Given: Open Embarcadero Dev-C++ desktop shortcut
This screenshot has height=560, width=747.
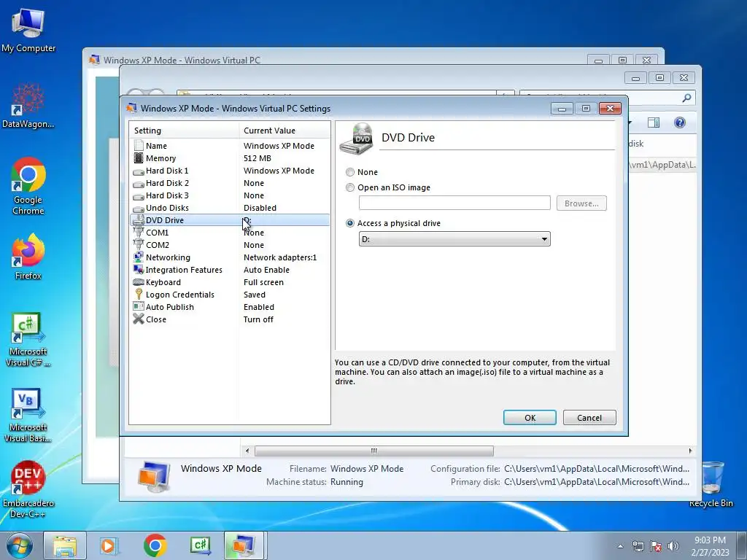Looking at the screenshot, I should point(28,489).
